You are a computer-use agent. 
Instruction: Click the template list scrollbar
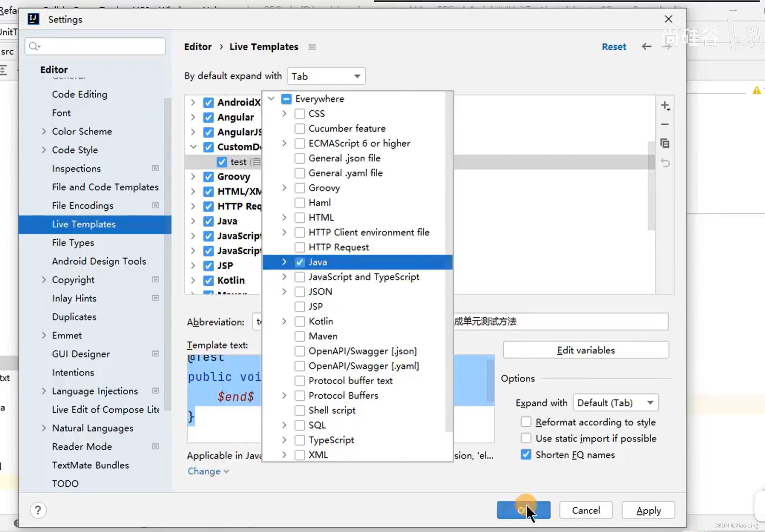click(x=651, y=185)
